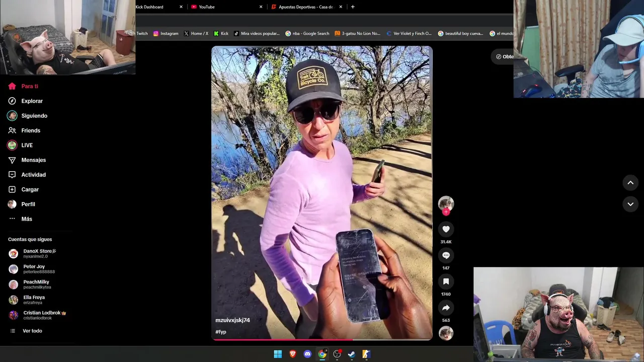Go to the Siguiendo feed
The height and width of the screenshot is (362, 644).
(x=28, y=116)
